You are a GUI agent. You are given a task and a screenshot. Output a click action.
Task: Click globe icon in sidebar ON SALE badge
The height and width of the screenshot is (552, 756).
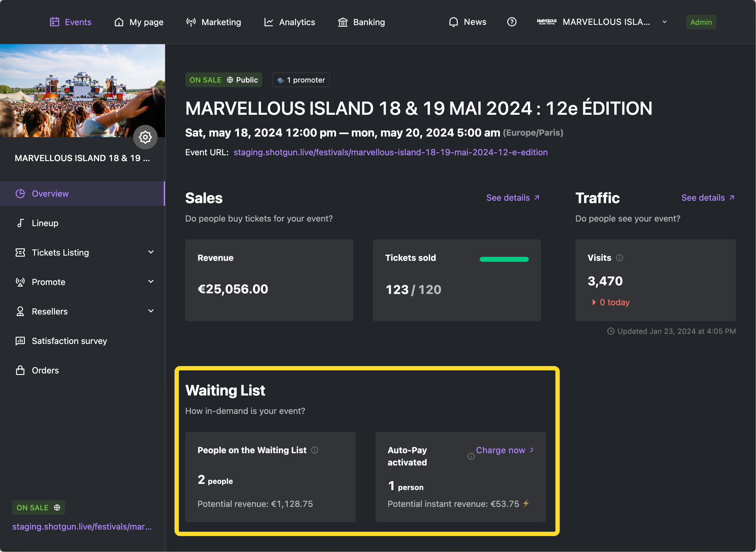pyautogui.click(x=57, y=507)
